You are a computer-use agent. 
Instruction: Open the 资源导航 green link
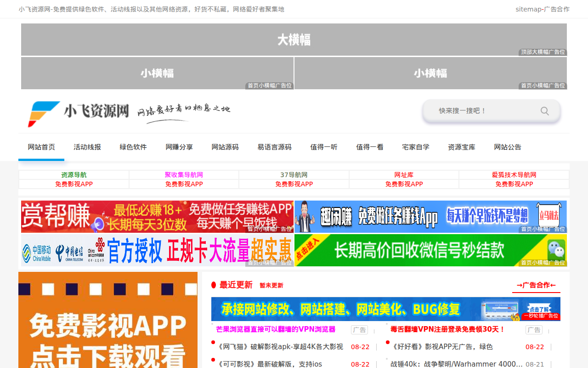(x=74, y=175)
